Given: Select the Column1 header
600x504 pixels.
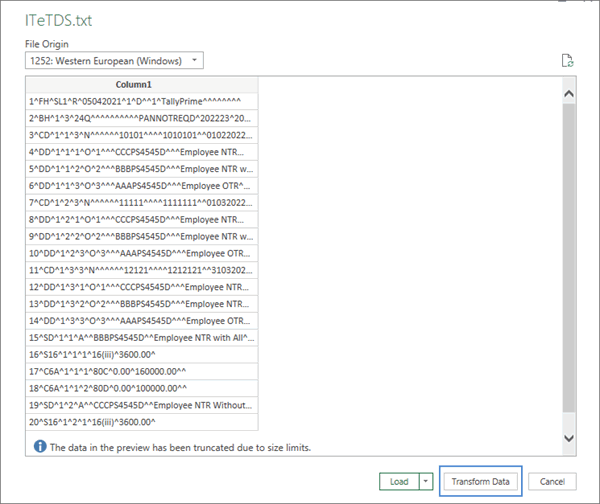Looking at the screenshot, I should 142,85.
